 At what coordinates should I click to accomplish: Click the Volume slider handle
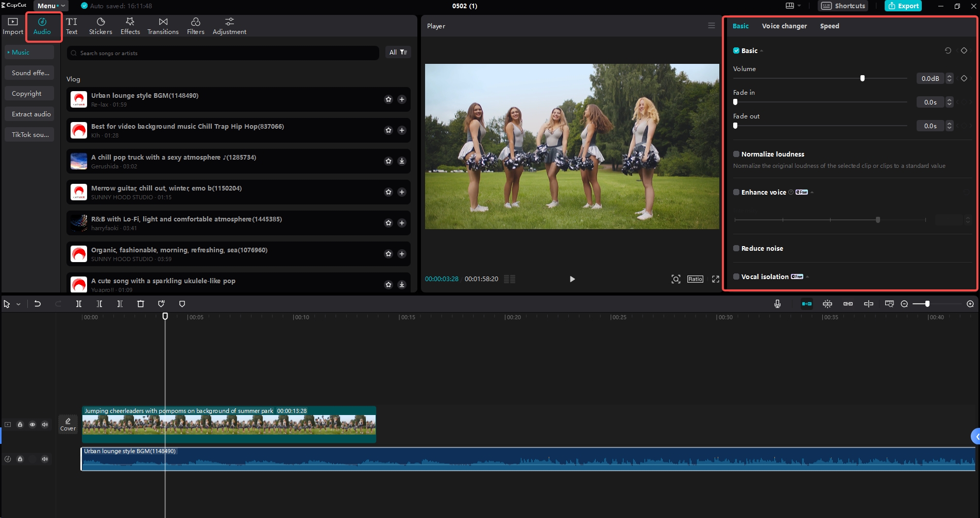(862, 78)
